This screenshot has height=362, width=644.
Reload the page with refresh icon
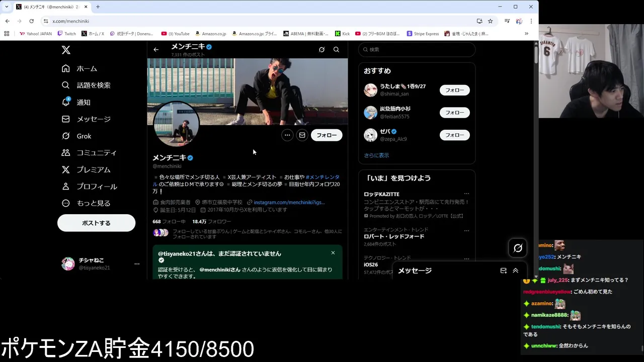(31, 21)
